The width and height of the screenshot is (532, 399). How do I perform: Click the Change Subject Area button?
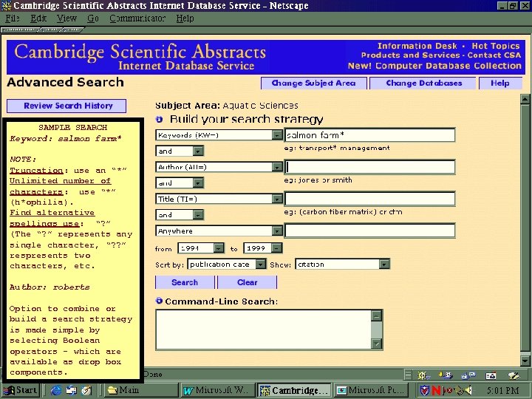pyautogui.click(x=313, y=83)
